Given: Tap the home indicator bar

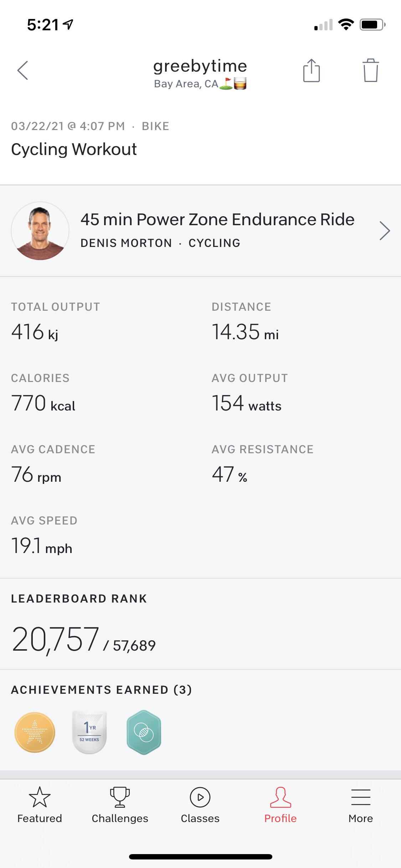Looking at the screenshot, I should tap(200, 857).
